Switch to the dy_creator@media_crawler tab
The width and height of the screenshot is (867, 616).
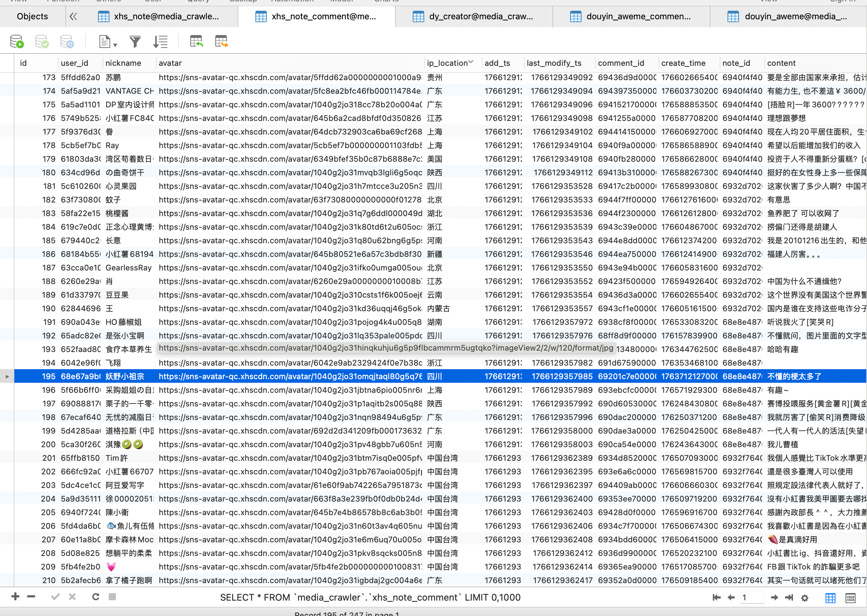tap(473, 16)
